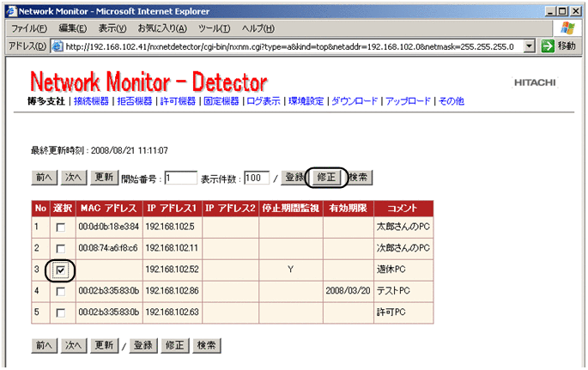
Task: Open the 表示(V) menu
Action: click(112, 28)
